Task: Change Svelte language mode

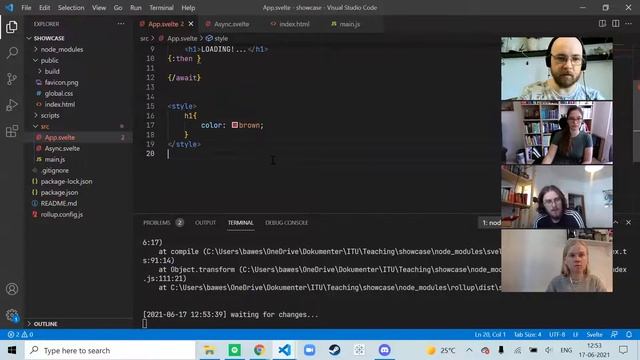Action: pos(594,334)
